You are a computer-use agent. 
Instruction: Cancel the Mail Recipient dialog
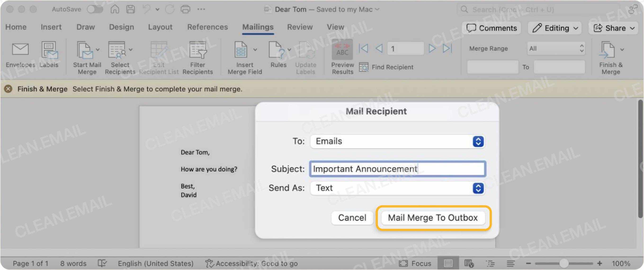click(x=352, y=218)
